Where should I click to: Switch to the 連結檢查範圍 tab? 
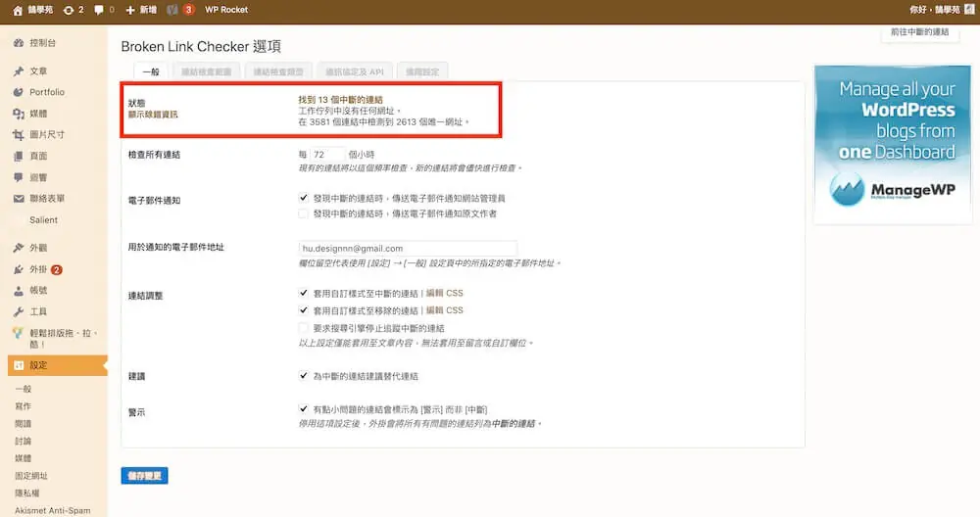206,71
